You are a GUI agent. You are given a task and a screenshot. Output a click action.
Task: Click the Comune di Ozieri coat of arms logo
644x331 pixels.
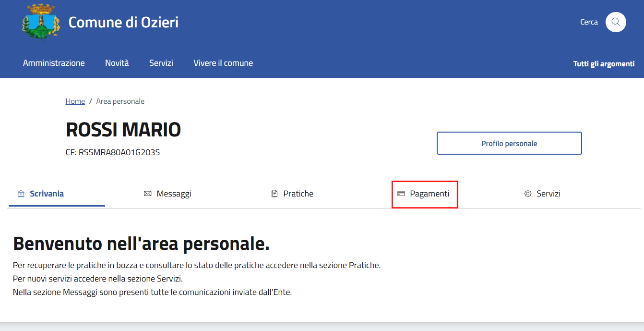[x=41, y=22]
